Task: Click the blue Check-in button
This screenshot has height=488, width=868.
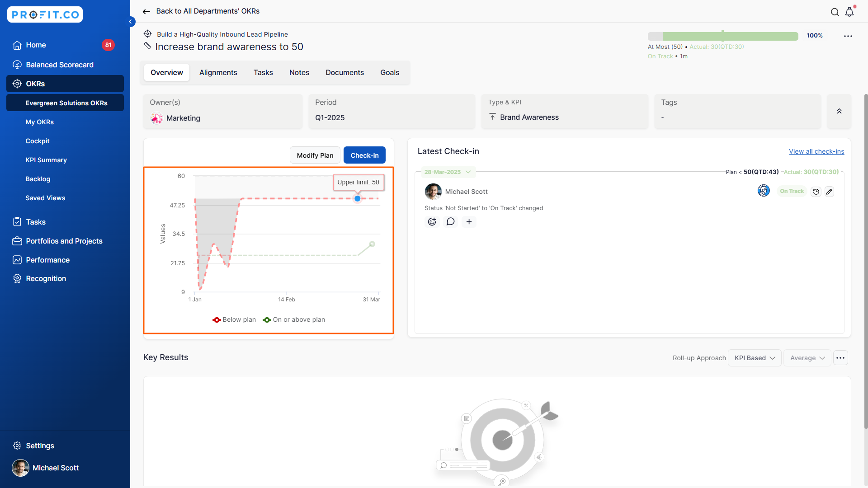Action: (x=364, y=155)
